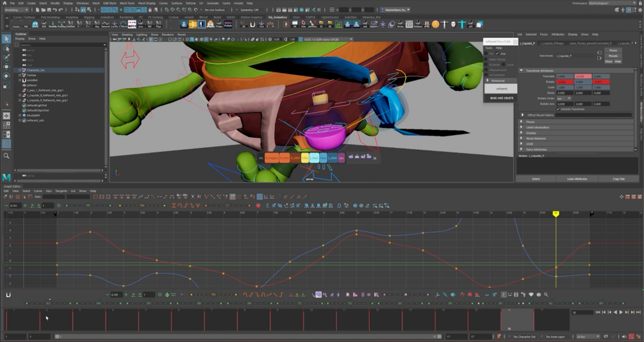Viewport: 644px width, 342px height.
Task: Click the Tween shelf button
Action: coord(17,24)
